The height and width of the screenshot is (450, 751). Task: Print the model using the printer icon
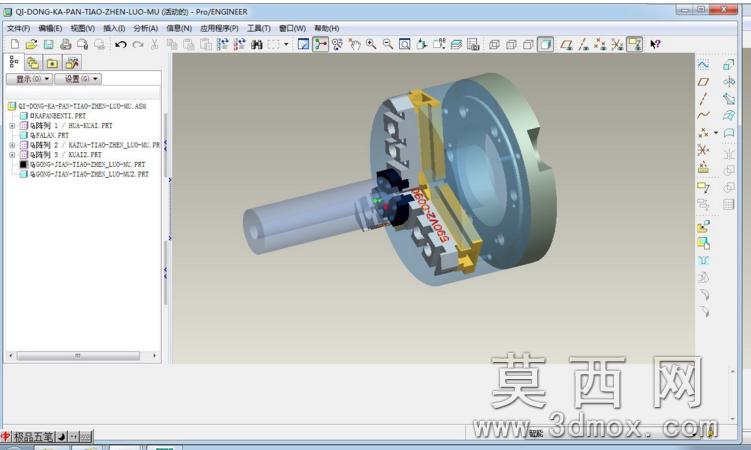(x=66, y=45)
